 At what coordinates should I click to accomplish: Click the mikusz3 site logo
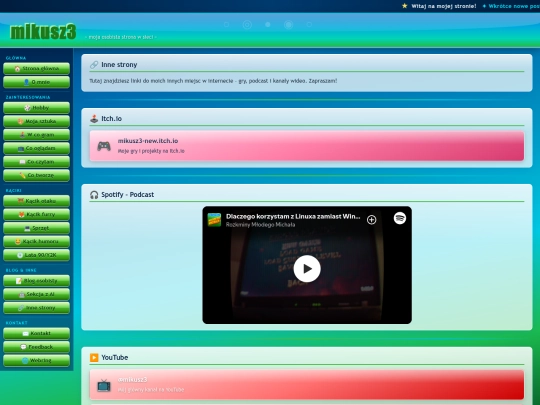click(x=43, y=32)
